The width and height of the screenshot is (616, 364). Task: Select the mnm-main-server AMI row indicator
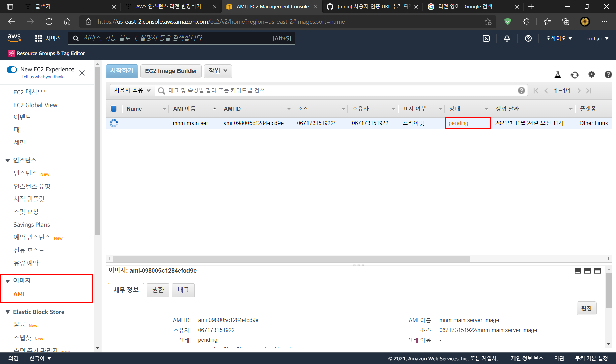[x=114, y=123]
